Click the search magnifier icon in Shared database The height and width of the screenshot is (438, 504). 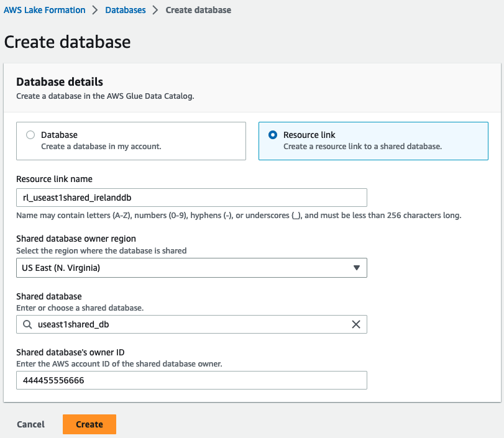coord(27,324)
